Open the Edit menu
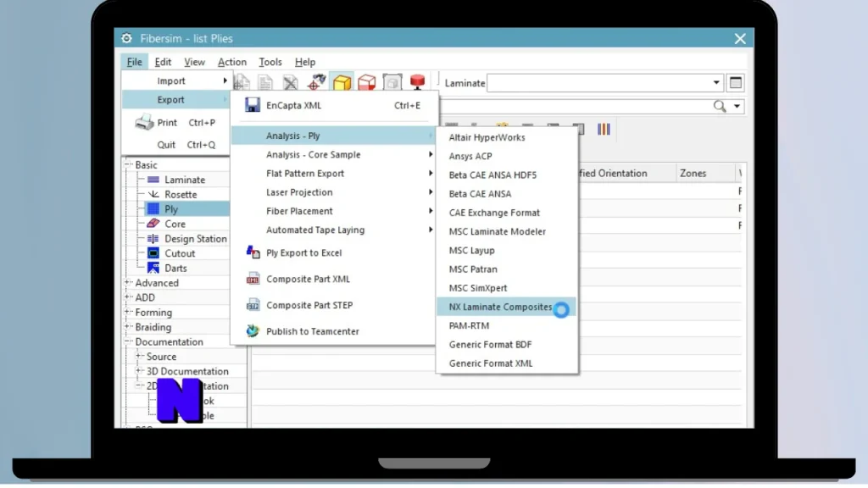 click(163, 62)
